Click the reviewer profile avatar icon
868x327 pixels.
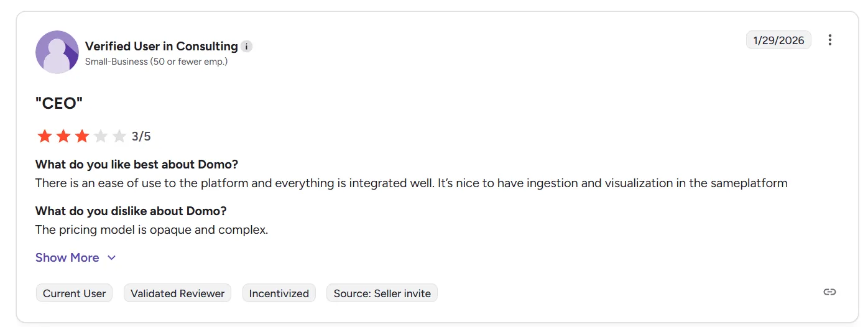(x=57, y=52)
